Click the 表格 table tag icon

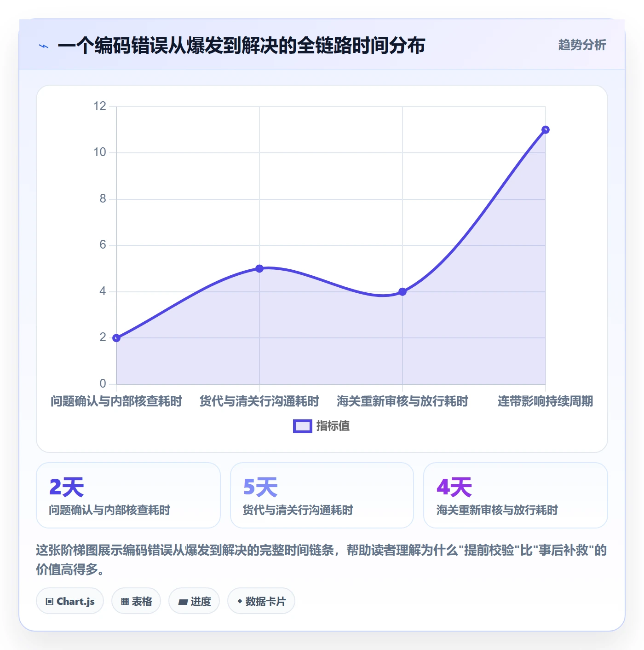point(125,601)
